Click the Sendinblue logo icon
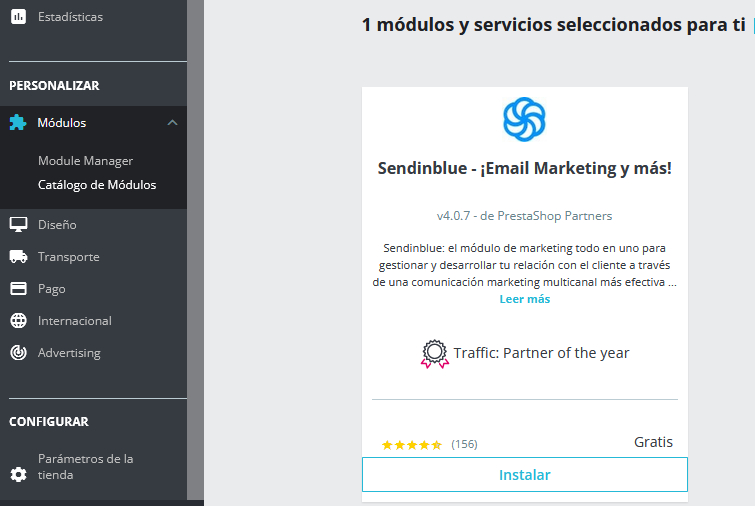The height and width of the screenshot is (506, 755). click(524, 119)
